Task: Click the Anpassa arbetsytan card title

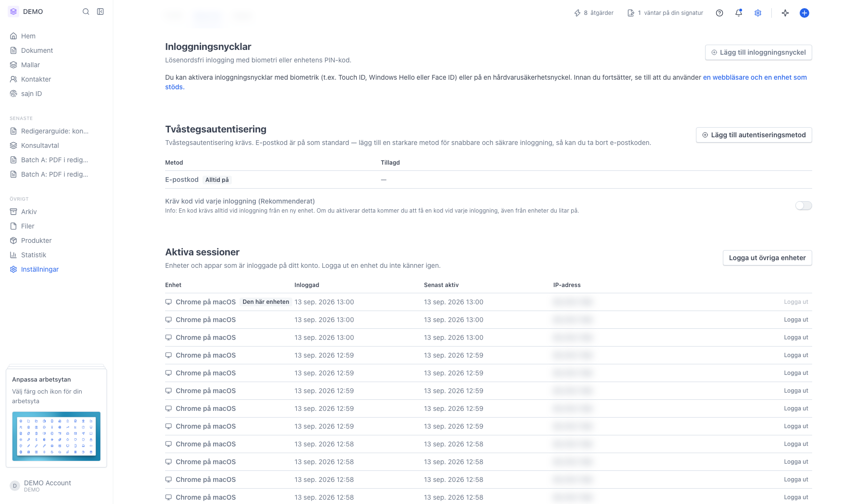Action: 41,379
